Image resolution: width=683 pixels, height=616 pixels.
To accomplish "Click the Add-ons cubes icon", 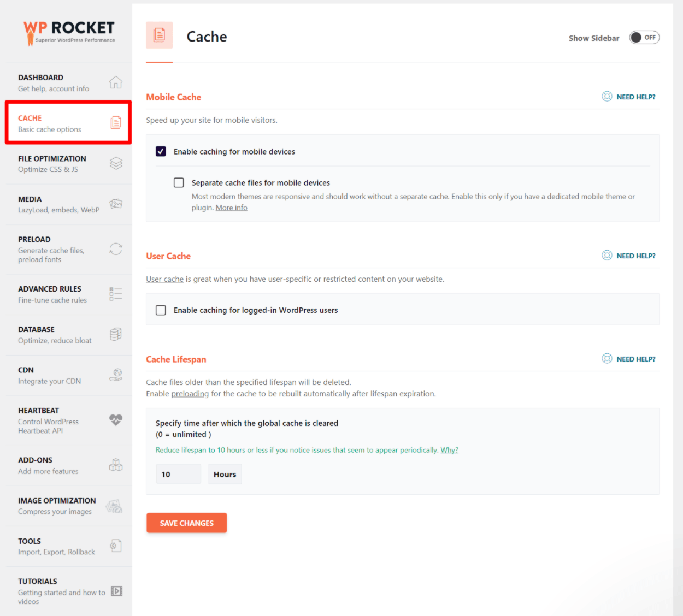I will pos(116,465).
